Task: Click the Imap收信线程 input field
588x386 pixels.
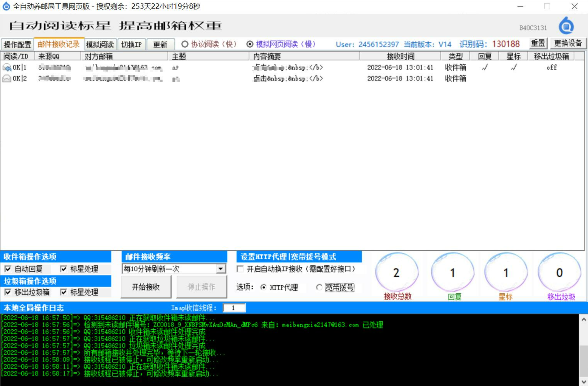Action: 234,308
